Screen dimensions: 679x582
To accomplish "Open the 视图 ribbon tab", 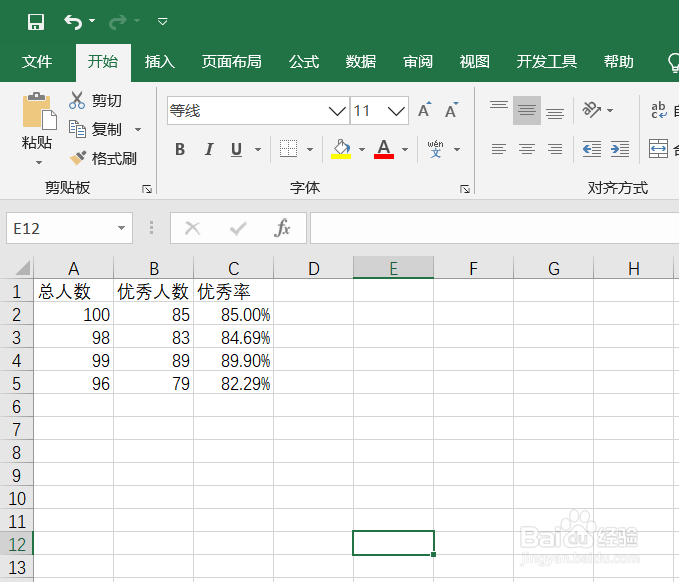I will point(475,62).
